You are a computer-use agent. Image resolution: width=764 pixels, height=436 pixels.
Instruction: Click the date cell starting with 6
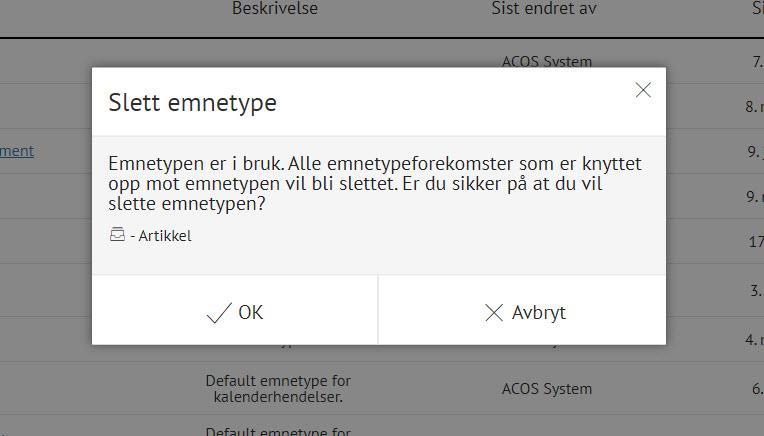click(757, 388)
